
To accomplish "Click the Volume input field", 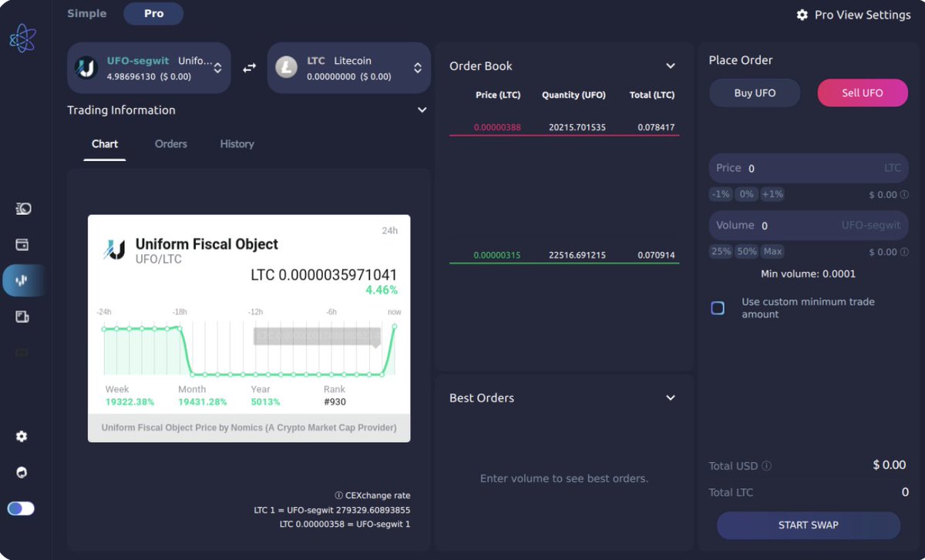I will pos(809,226).
